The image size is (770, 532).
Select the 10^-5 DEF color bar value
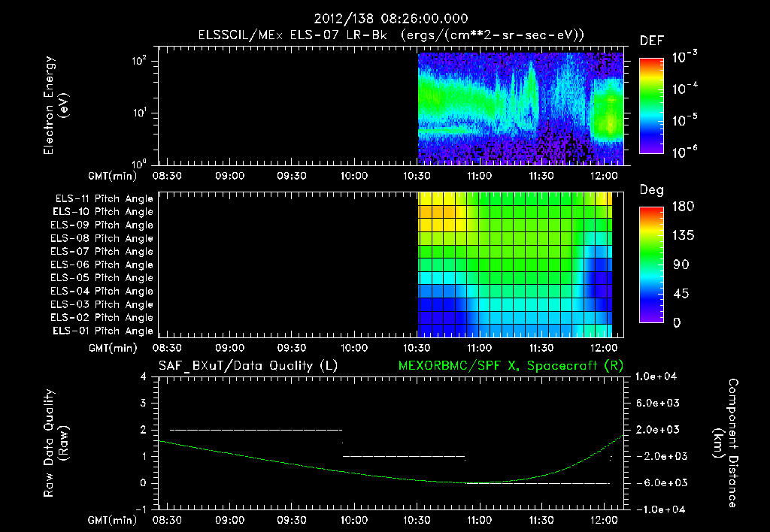(x=684, y=120)
